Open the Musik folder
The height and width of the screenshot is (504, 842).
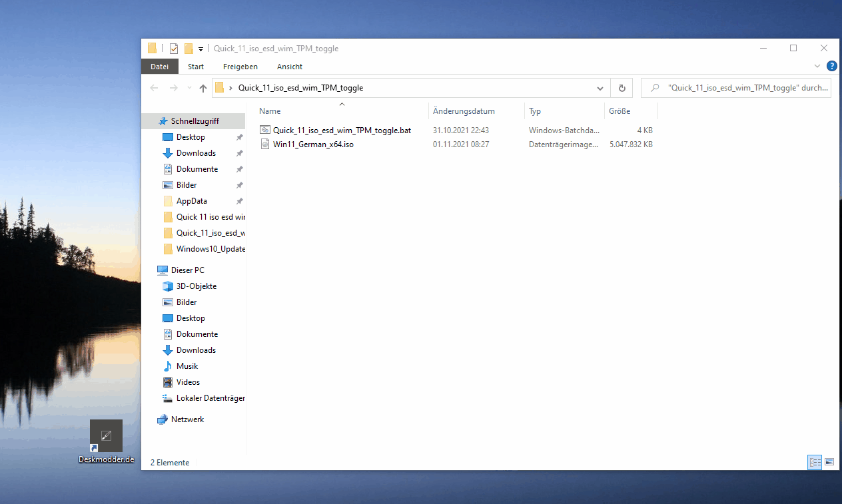pyautogui.click(x=187, y=366)
